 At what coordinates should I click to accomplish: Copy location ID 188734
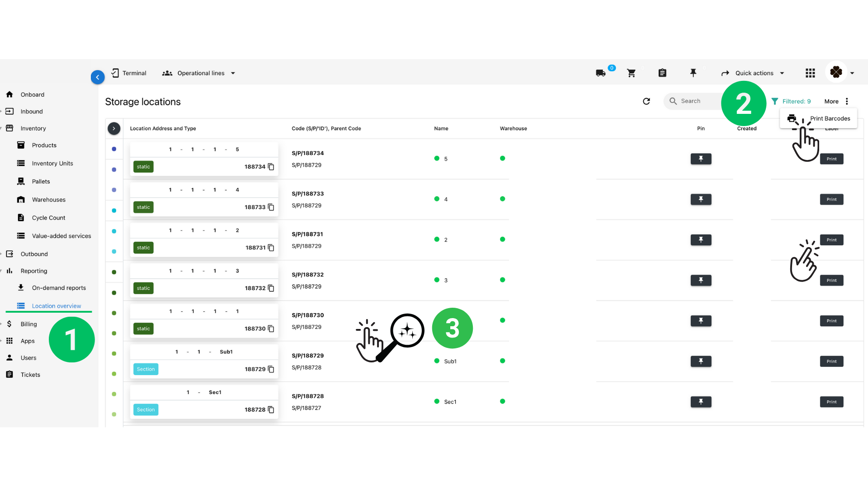pos(271,167)
